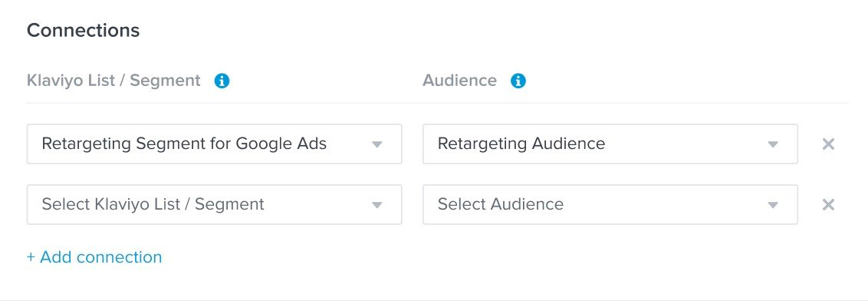Viewport: 868px width, 301px height.
Task: Click the Klaviyo List / Segment column label
Action: (113, 81)
